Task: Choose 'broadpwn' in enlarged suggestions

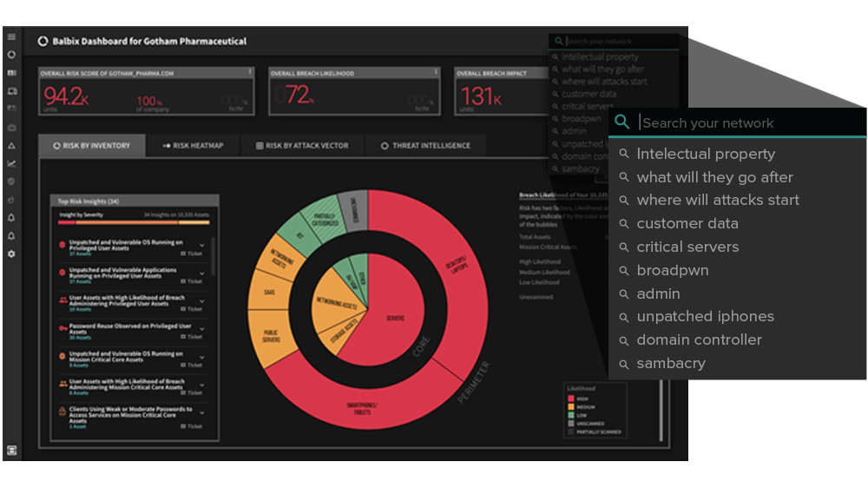Action: [x=672, y=270]
